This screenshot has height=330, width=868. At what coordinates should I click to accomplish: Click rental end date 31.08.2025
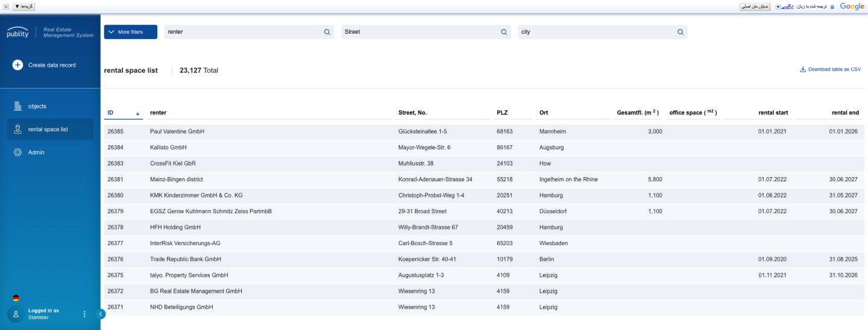pos(843,260)
